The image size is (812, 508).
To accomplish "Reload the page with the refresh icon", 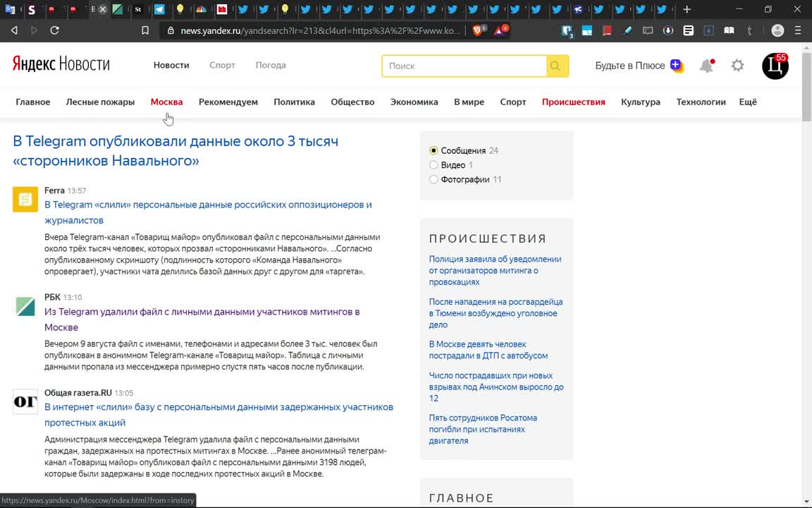I will pos(54,30).
